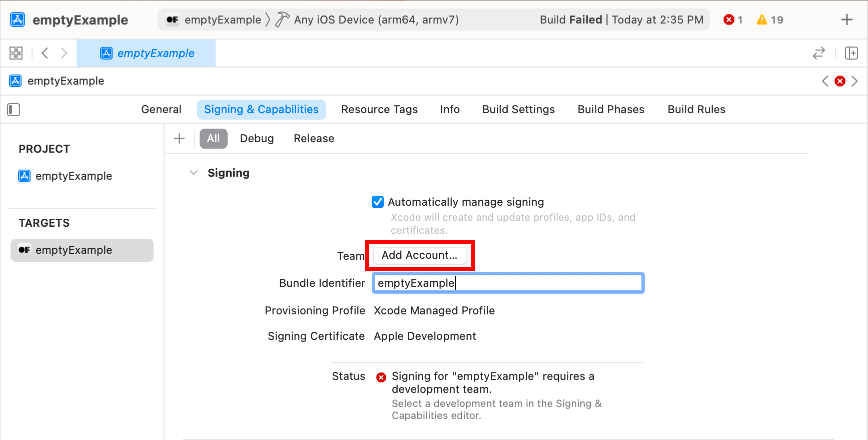Screen dimensions: 868x440
Task: Select the Signing & Capabilities tab
Action: coord(261,110)
